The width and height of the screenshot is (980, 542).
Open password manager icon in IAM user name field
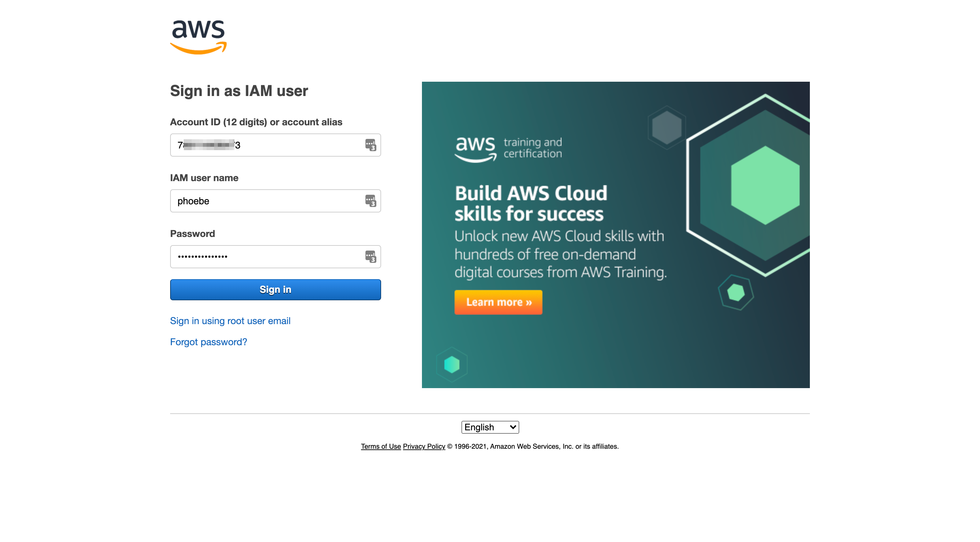370,201
